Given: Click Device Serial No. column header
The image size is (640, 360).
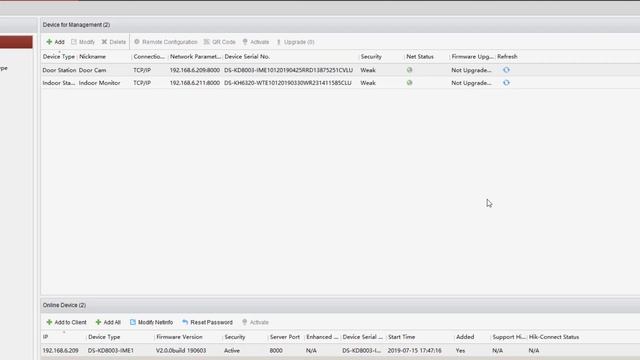Looking at the screenshot, I should pos(247,57).
